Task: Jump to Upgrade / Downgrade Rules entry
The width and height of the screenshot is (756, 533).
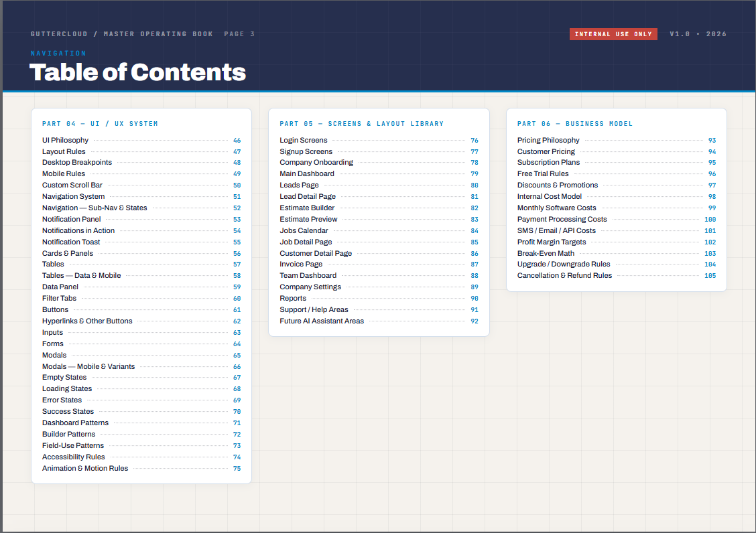Action: [x=617, y=264]
